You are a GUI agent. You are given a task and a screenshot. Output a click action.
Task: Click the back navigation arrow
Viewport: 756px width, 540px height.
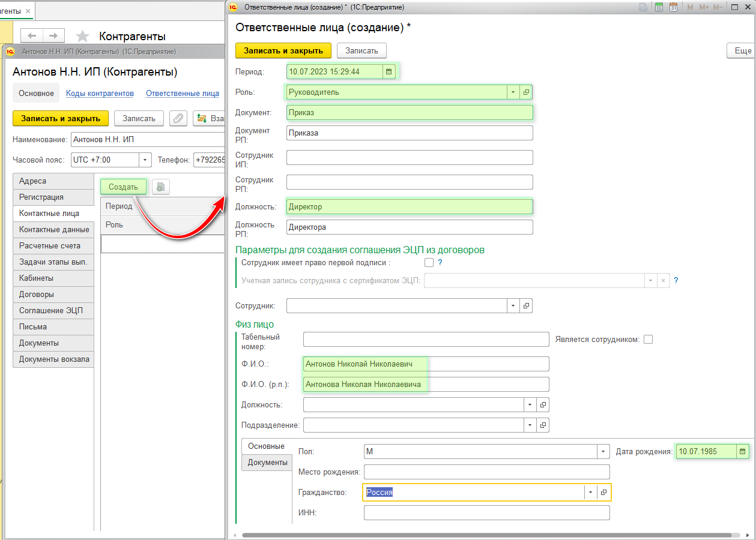point(32,35)
